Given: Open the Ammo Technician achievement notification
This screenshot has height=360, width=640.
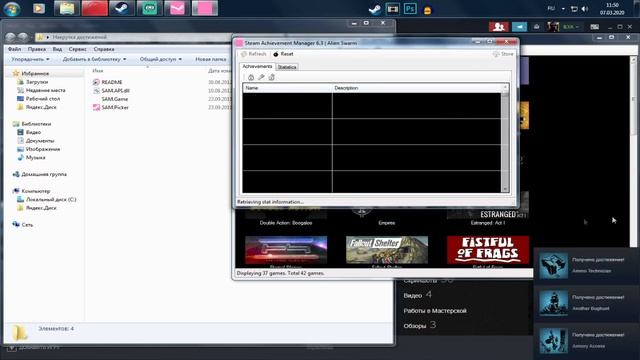Looking at the screenshot, I should tap(587, 266).
